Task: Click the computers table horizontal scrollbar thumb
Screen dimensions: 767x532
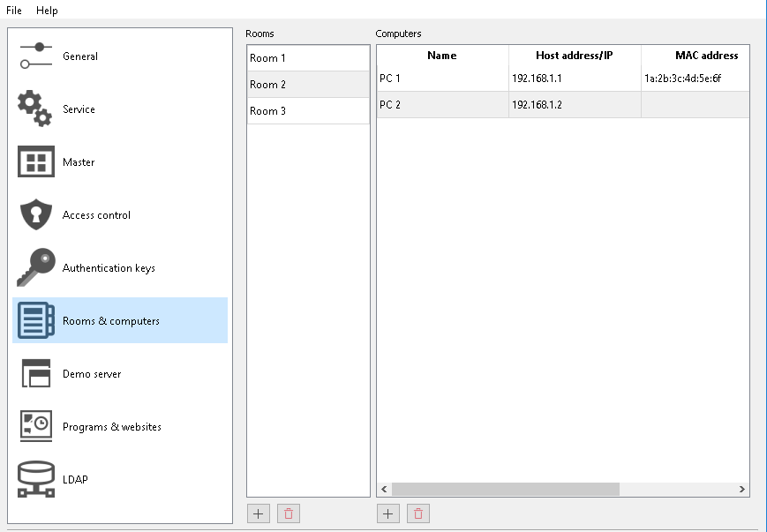Action: pos(506,489)
